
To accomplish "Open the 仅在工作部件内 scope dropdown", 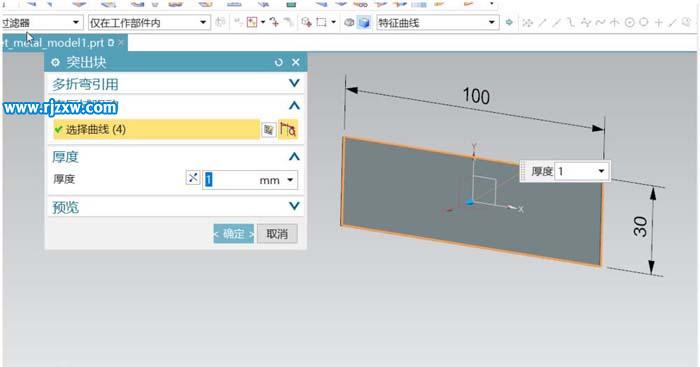I will pos(149,22).
